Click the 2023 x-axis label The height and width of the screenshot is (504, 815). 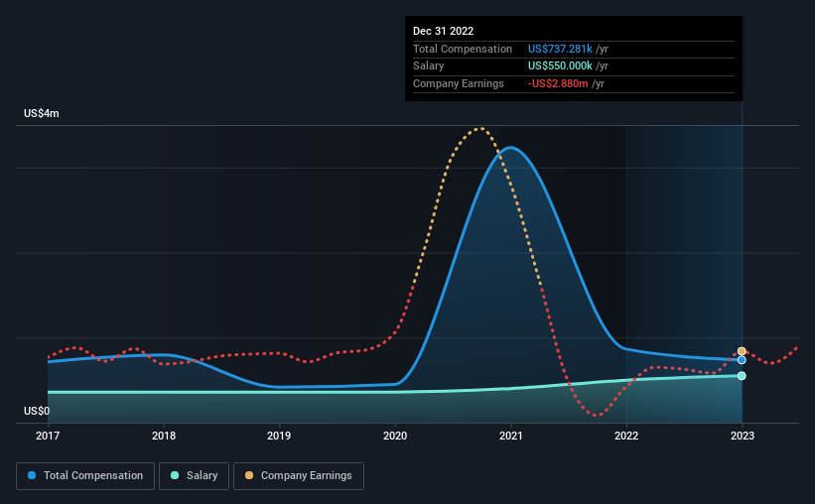click(x=743, y=436)
